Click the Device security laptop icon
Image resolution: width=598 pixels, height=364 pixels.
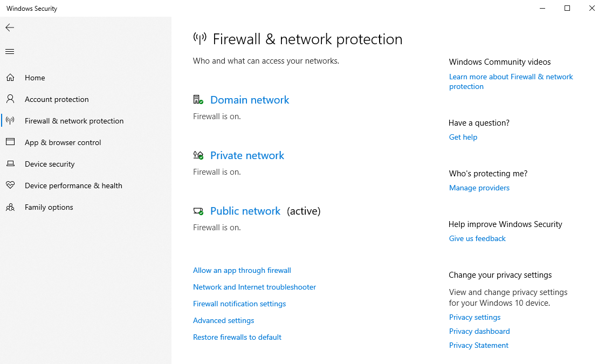[10, 164]
